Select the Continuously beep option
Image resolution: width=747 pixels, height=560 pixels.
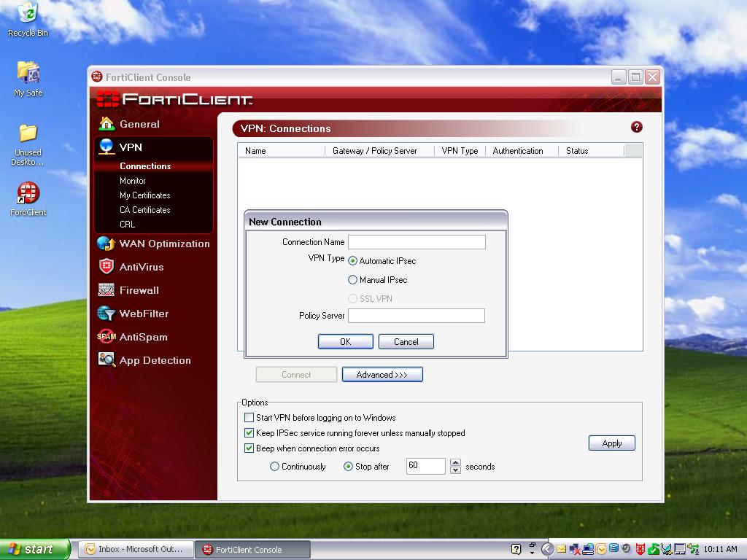point(274,467)
